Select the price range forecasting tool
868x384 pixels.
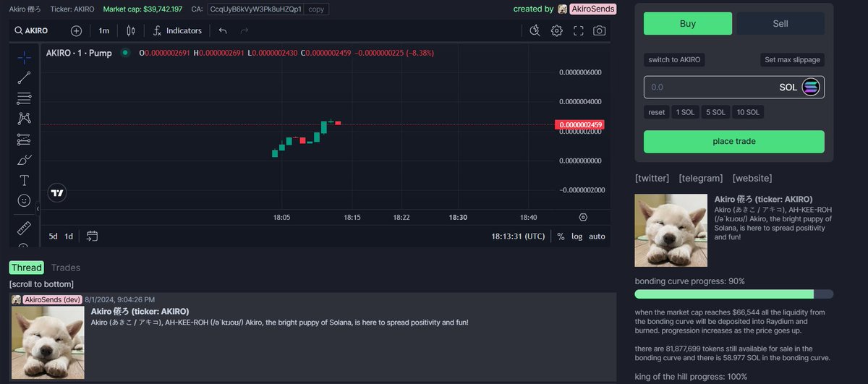coord(24,139)
